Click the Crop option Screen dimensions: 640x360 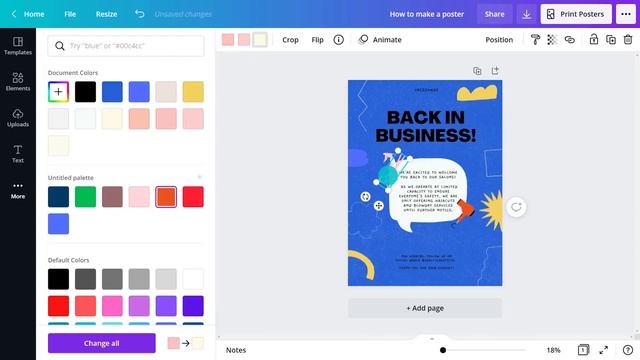tap(290, 40)
